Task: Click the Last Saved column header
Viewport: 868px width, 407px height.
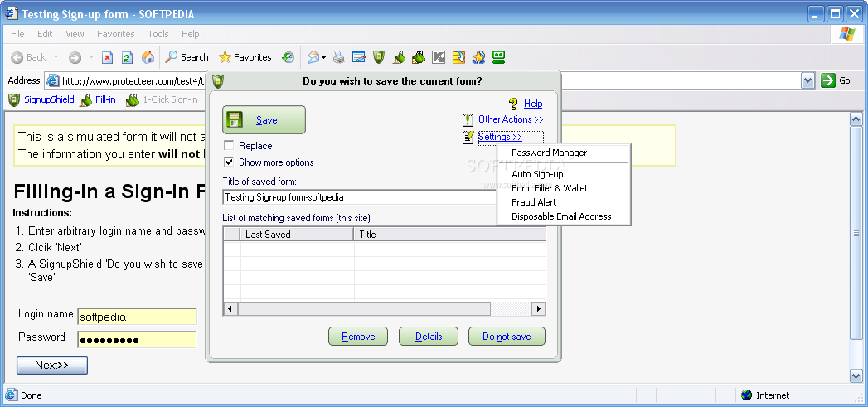Action: click(297, 235)
